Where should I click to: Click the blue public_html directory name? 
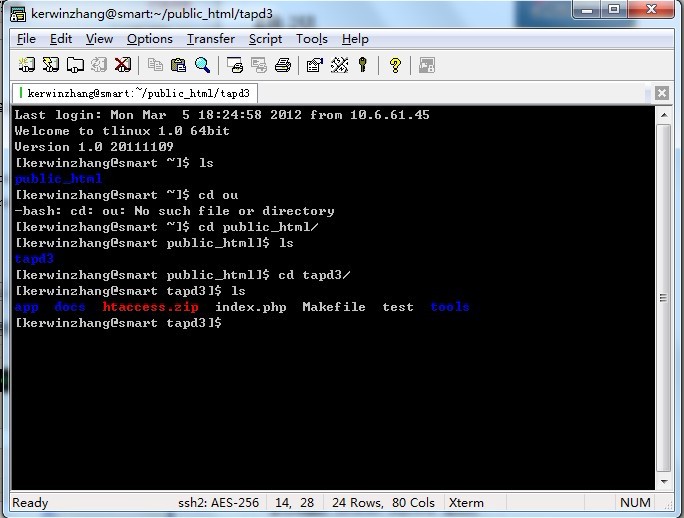(x=58, y=178)
